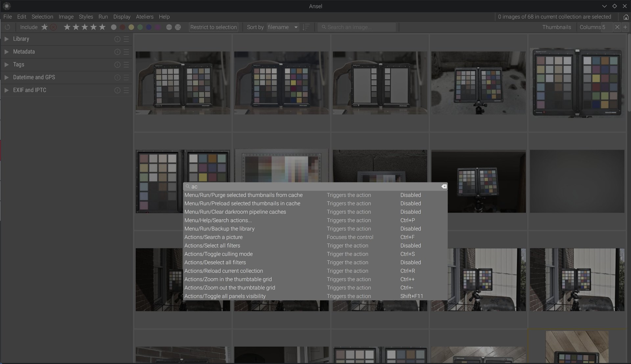
Task: Click the blue color label filter
Action: 149,27
